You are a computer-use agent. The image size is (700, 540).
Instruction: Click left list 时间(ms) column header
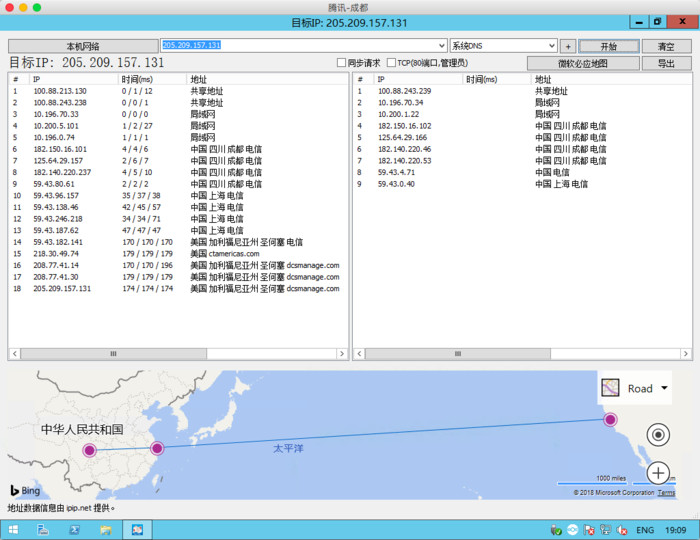point(152,79)
